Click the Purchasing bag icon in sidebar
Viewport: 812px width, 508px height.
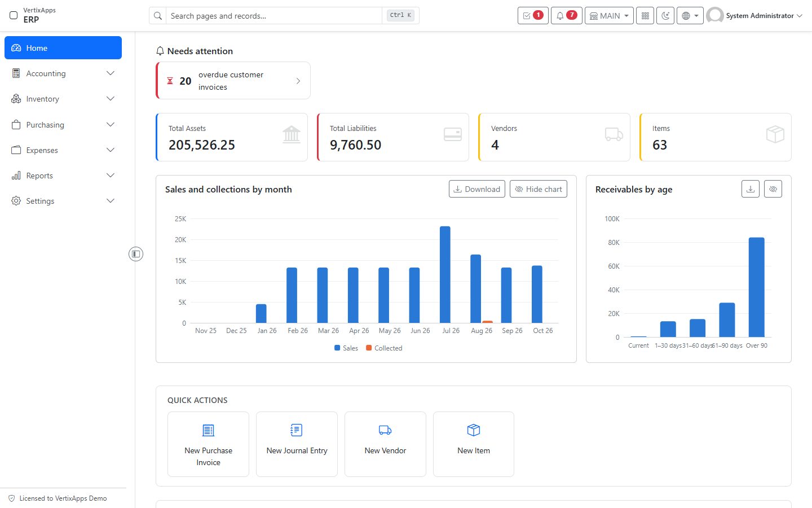point(16,125)
